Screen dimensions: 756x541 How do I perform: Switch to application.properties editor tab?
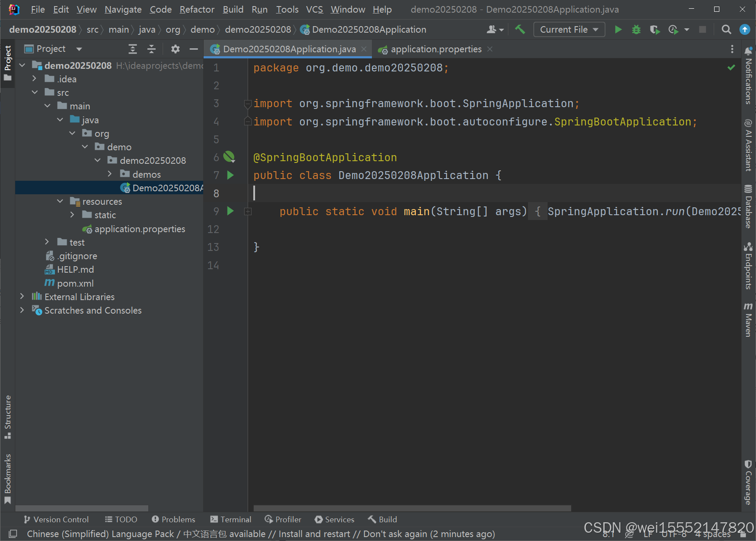(x=436, y=49)
